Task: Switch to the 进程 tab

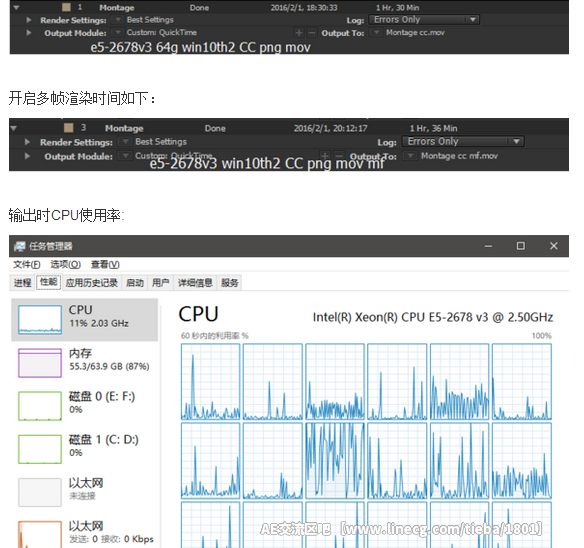Action: click(22, 283)
